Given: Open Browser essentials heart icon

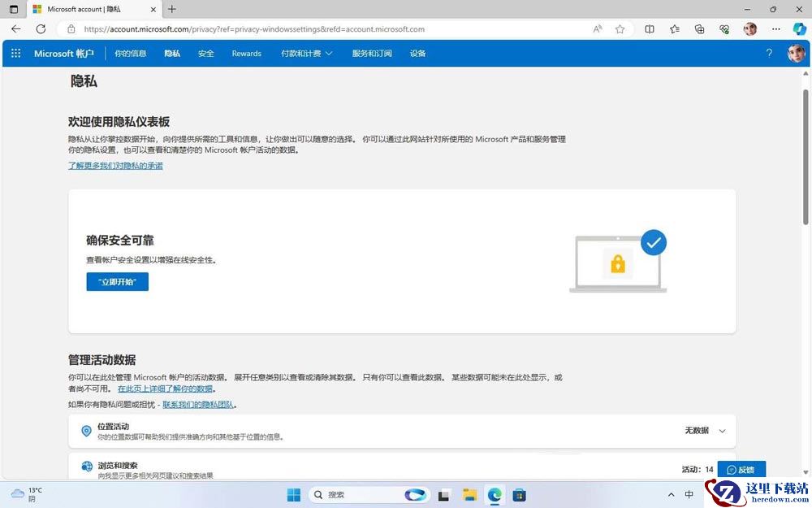Looking at the screenshot, I should (724, 29).
